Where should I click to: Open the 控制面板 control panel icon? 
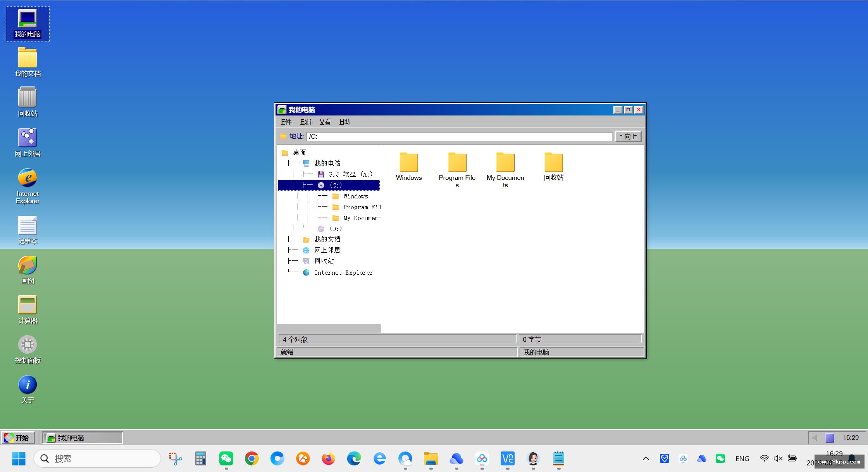28,350
